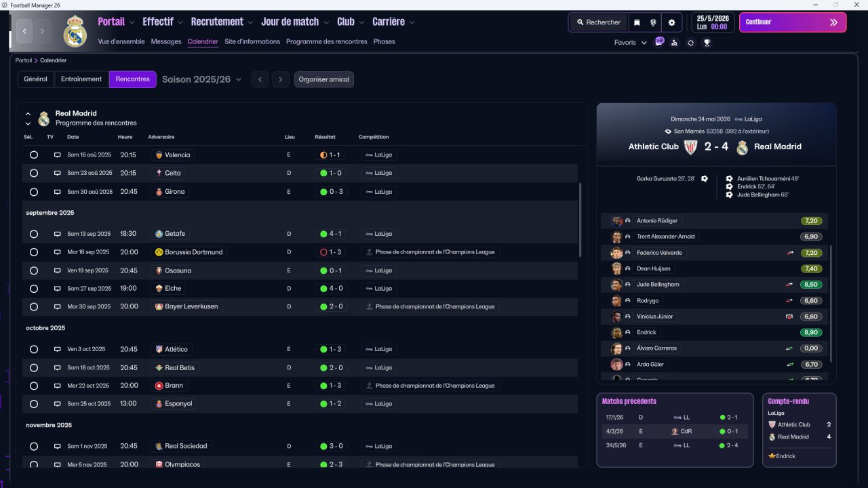
Task: Click Jude Bellingham's player portrait
Action: 616,285
